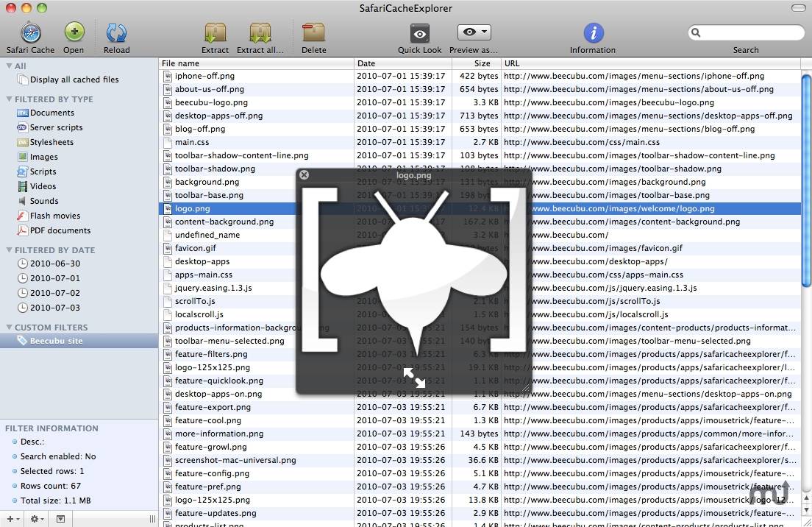Sort by File name column header
Image resolution: width=812 pixels, height=527 pixels.
(x=257, y=63)
